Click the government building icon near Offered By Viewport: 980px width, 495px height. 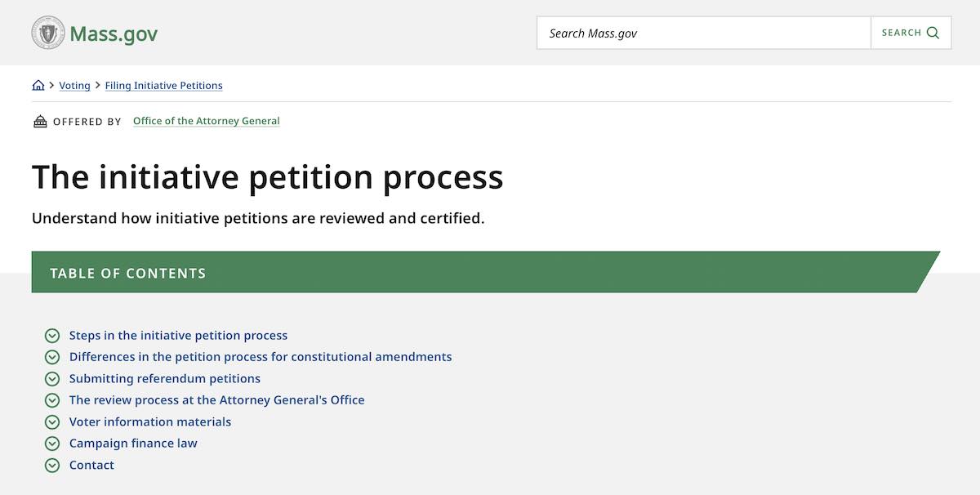coord(40,122)
